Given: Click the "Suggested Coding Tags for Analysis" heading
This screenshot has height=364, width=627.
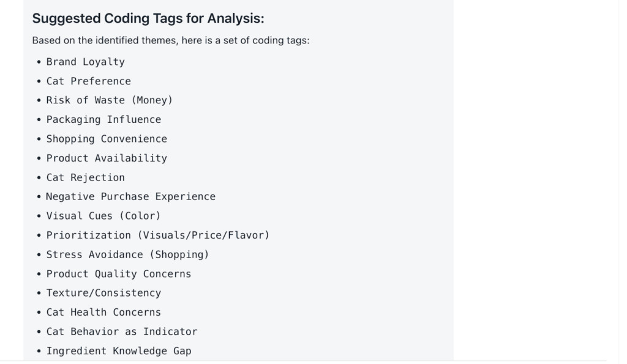Looking at the screenshot, I should tap(148, 18).
